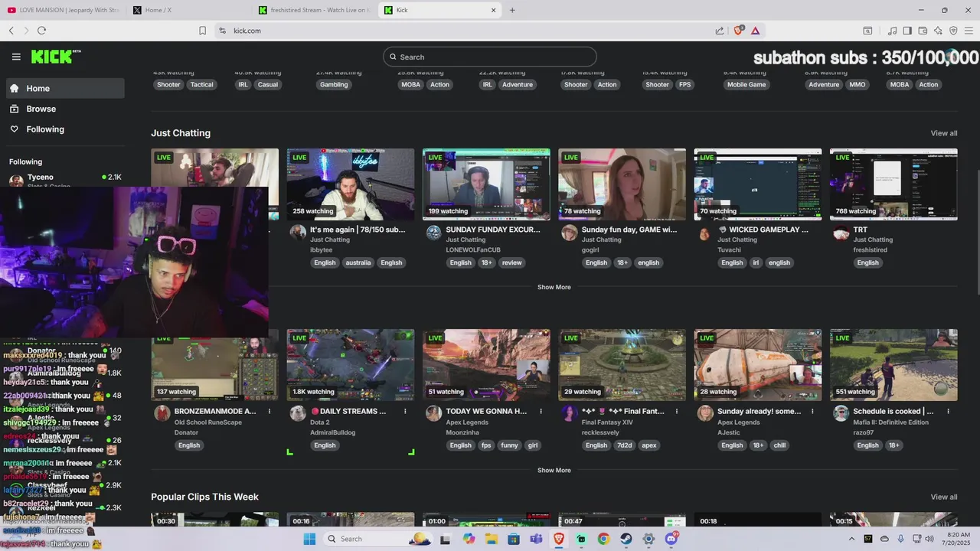Open the tab search window icon
Viewport: 980px width, 551px height.
[867, 31]
